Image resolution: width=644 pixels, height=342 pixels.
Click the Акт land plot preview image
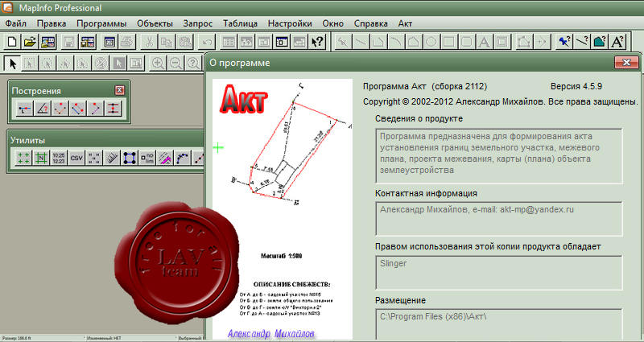pyautogui.click(x=283, y=209)
